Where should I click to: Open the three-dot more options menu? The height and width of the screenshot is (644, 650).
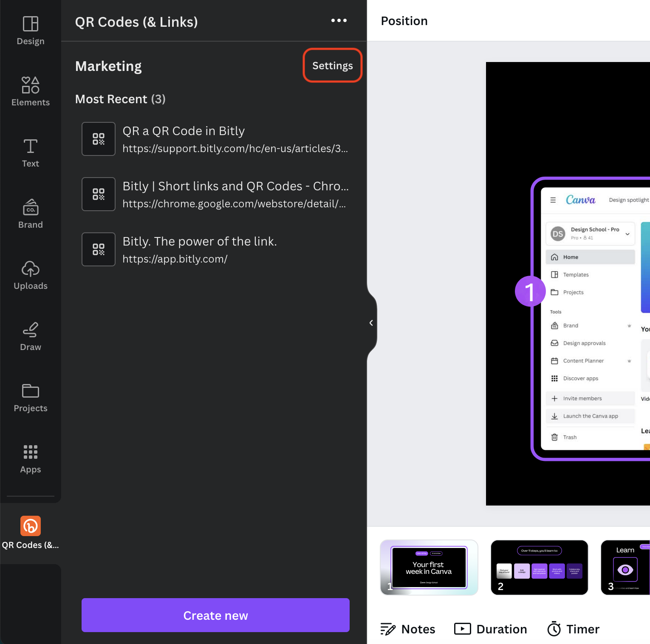[339, 20]
